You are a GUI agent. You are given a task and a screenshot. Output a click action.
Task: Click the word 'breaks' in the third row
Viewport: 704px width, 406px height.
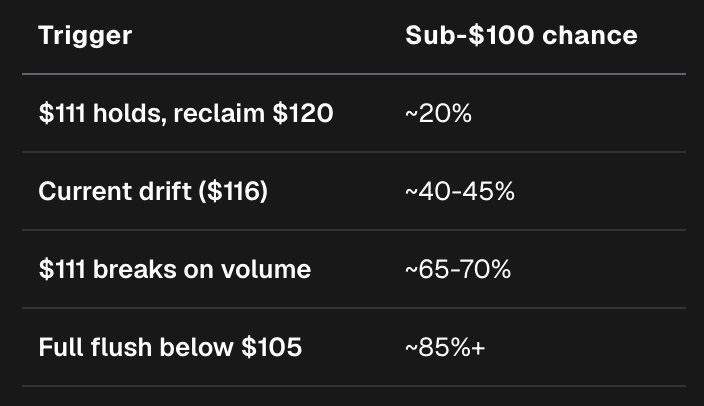click(134, 269)
